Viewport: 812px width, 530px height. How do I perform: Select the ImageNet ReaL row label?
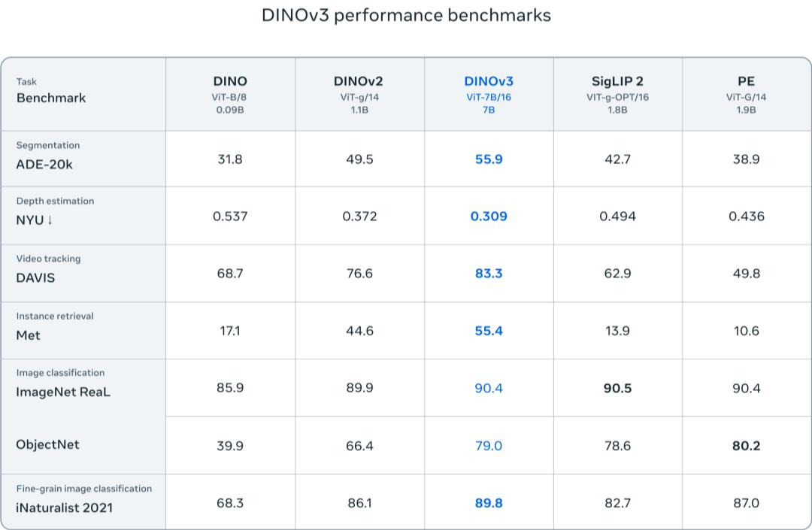pos(62,392)
